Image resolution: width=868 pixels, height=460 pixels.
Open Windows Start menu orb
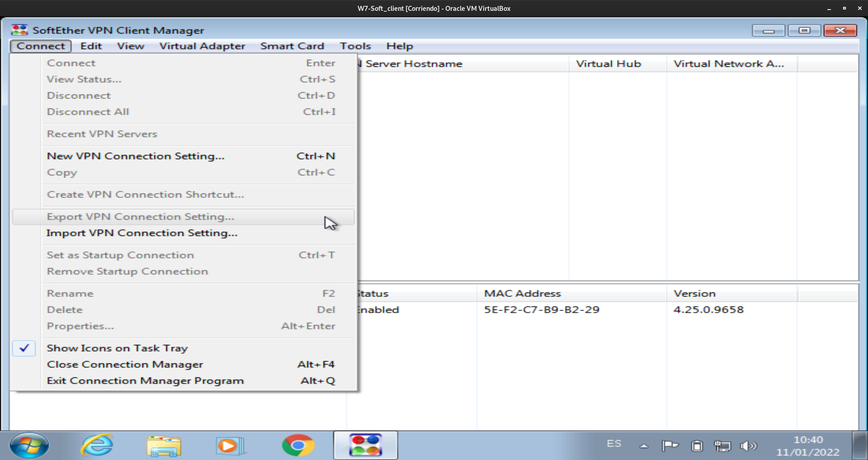(x=29, y=446)
